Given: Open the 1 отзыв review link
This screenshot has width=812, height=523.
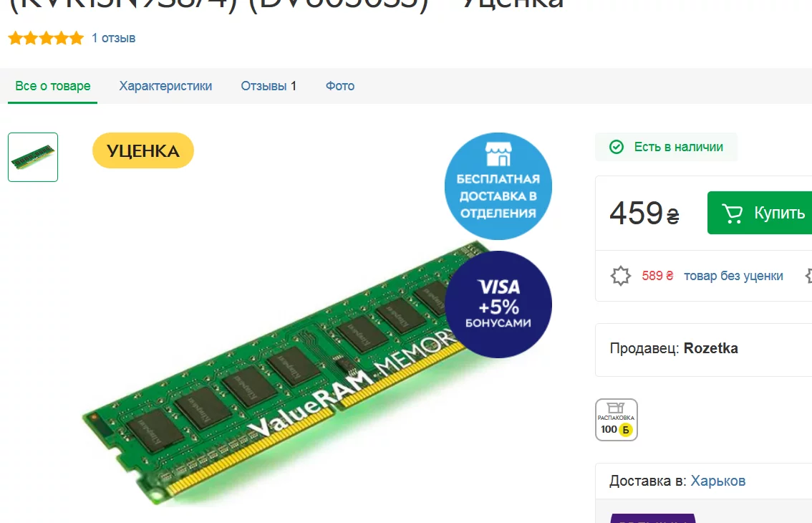Looking at the screenshot, I should click(x=113, y=38).
